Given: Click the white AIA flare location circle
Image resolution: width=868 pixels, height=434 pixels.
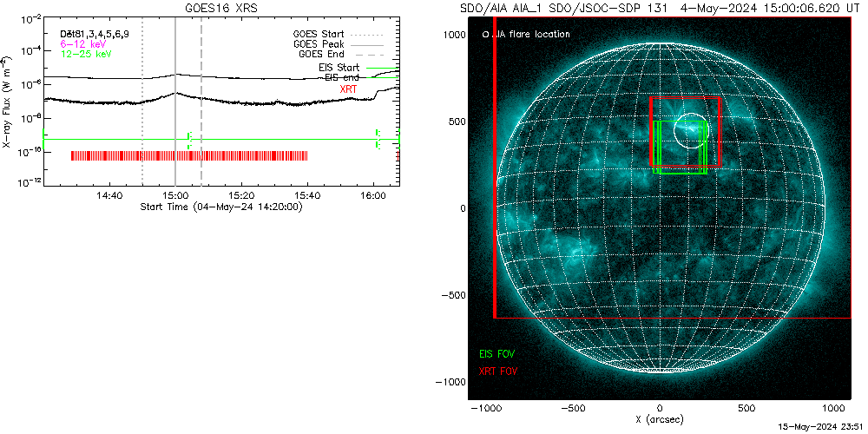Looking at the screenshot, I should point(690,131).
